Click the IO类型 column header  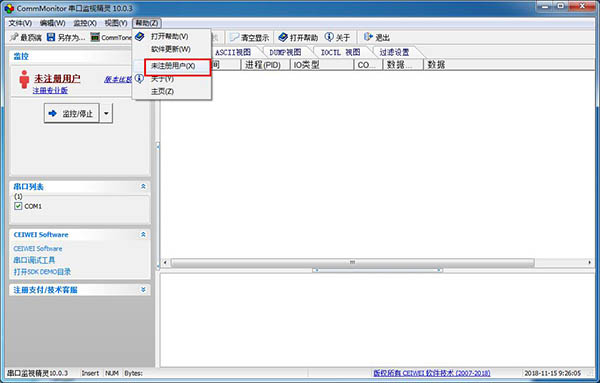322,65
